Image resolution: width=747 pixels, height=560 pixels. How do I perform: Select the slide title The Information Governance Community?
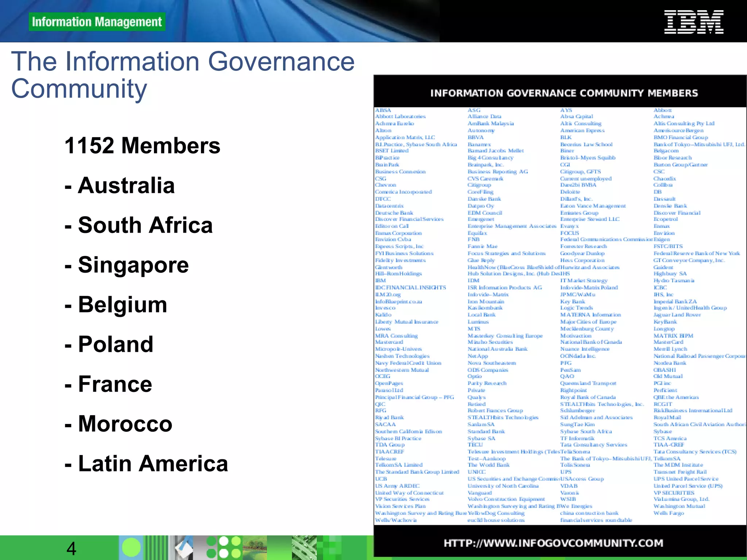pos(183,75)
